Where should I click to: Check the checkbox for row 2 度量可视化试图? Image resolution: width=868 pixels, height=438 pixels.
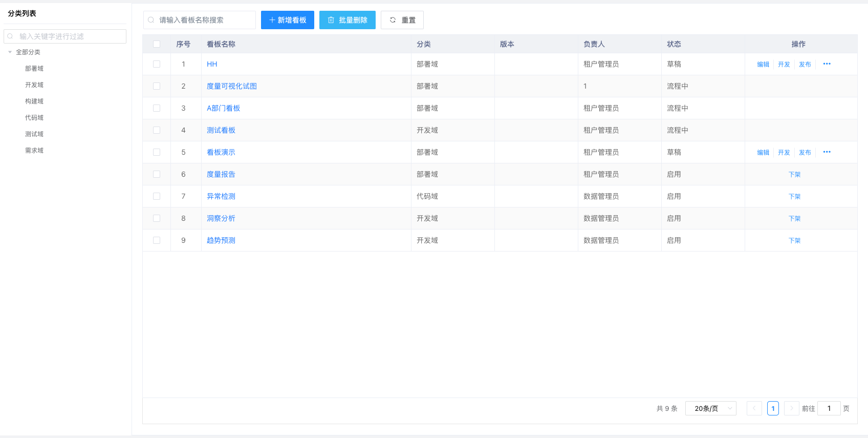pyautogui.click(x=157, y=86)
